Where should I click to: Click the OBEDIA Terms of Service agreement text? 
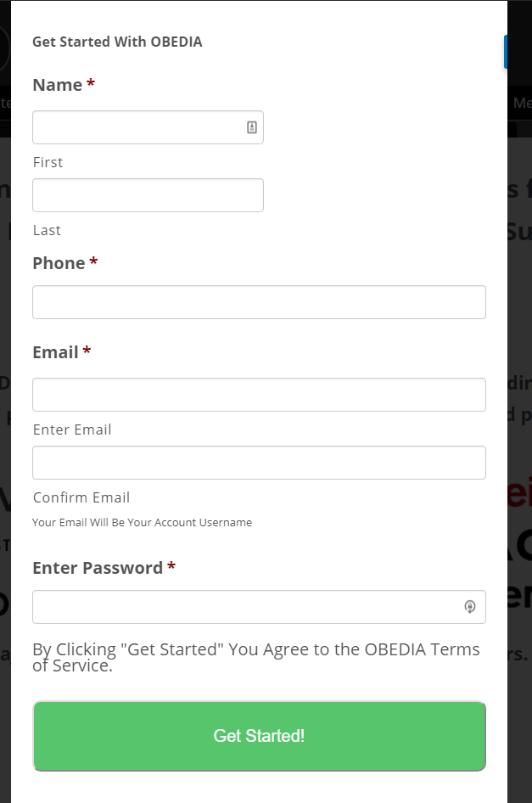point(256,657)
